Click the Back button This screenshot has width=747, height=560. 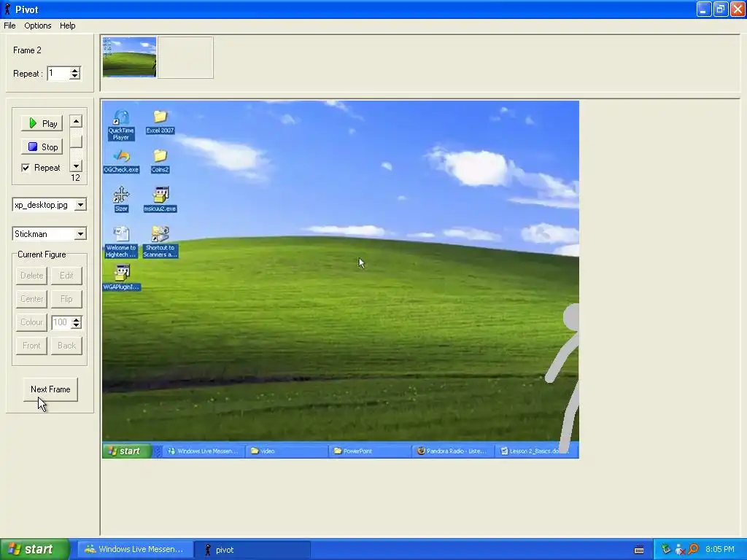(x=66, y=345)
